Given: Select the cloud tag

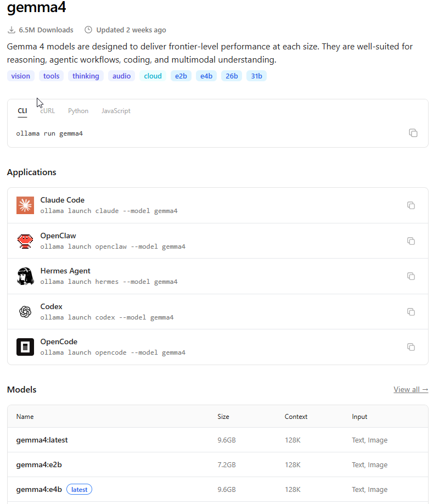Looking at the screenshot, I should tap(153, 76).
